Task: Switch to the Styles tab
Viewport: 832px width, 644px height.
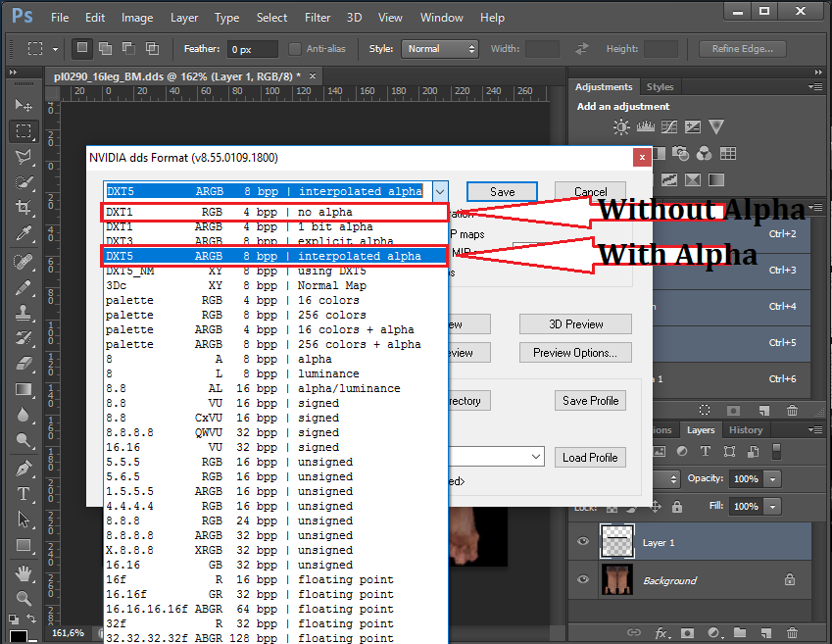Action: pos(660,86)
